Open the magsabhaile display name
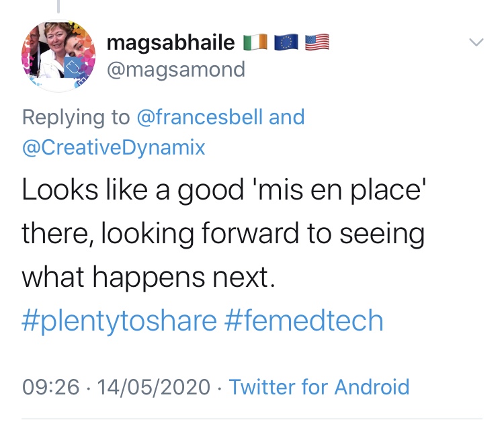 pos(171,43)
